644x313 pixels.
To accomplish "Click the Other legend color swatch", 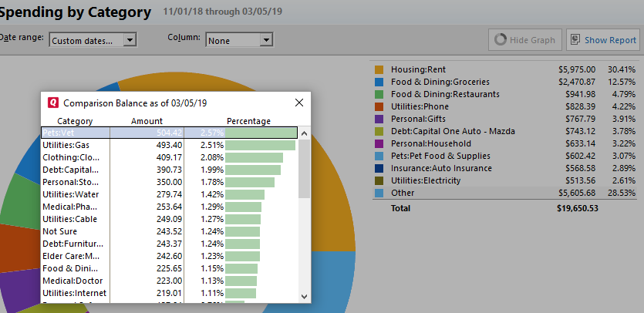I will 379,193.
